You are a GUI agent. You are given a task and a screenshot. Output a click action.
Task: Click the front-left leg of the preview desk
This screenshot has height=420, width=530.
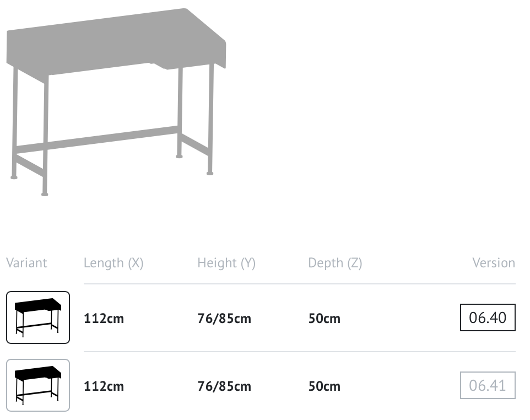point(45,135)
